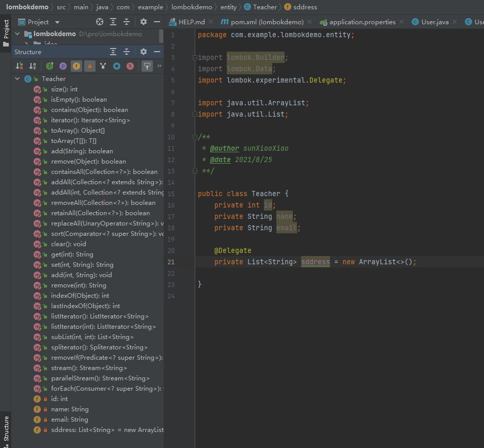The image size is (484, 448).
Task: Toggle Show Non-Public members lock button
Action: pyautogui.click(x=90, y=66)
